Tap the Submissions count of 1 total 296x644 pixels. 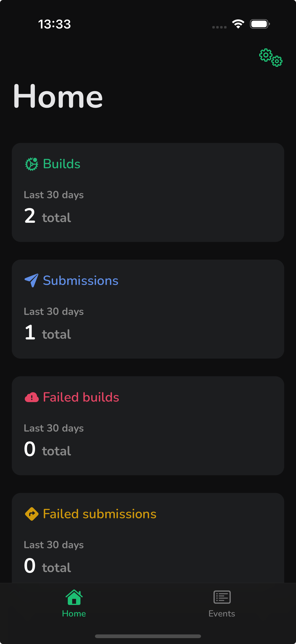click(x=47, y=333)
